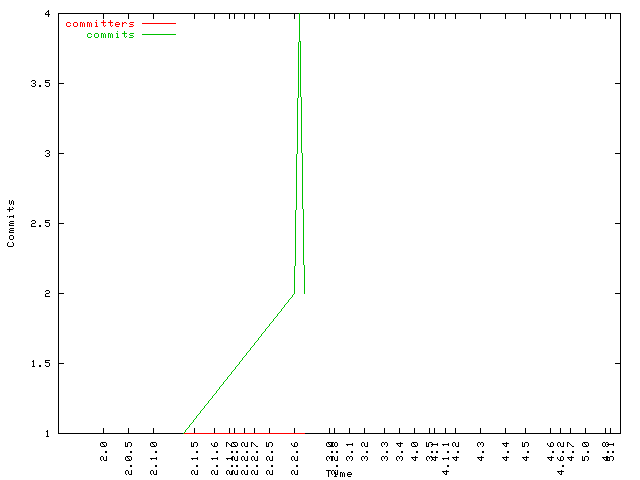Click the green "commits" legend label
The height and width of the screenshot is (480, 640).
click(110, 35)
